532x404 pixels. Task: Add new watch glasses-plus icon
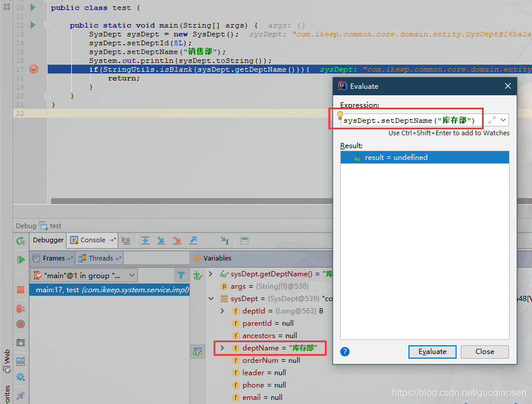point(198,276)
